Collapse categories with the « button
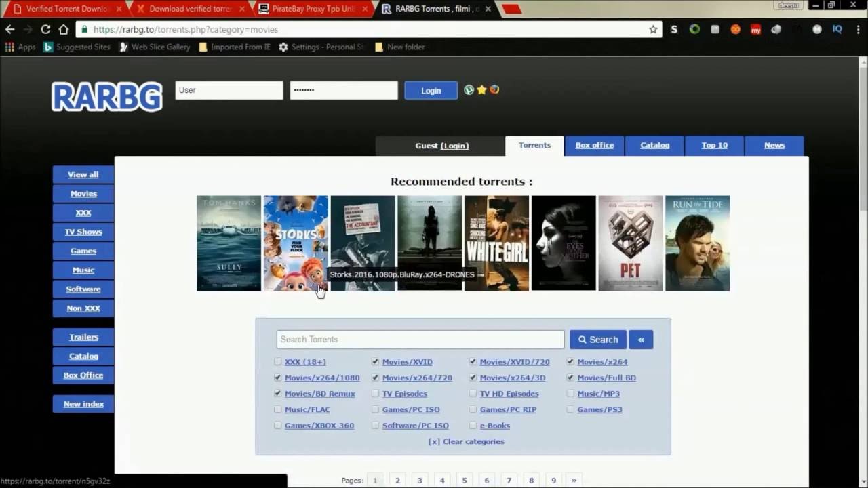The width and height of the screenshot is (868, 488). (641, 340)
